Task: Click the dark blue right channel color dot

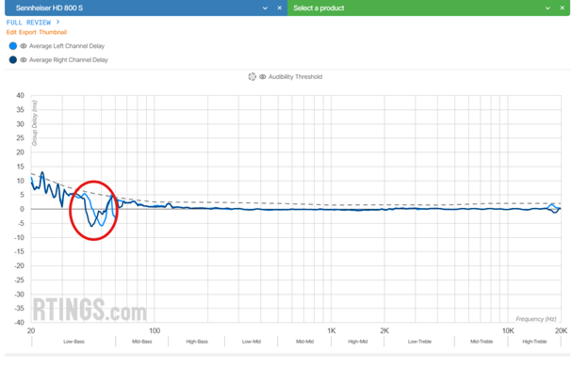Action: click(13, 60)
